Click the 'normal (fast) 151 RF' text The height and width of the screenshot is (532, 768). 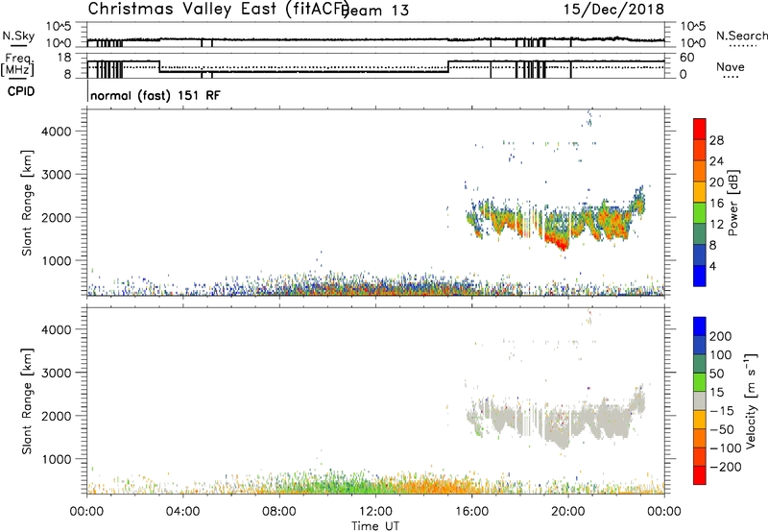click(156, 95)
